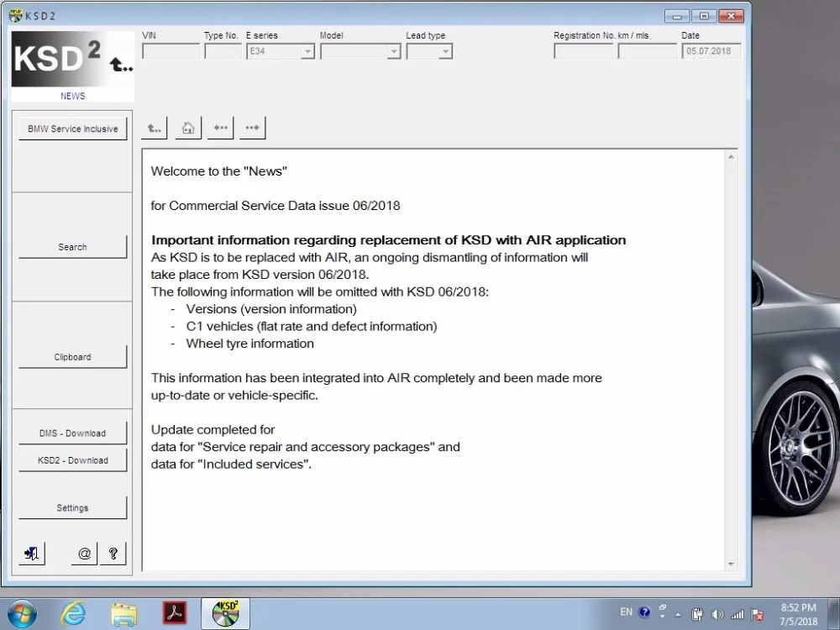
Task: Close the KSD2 window
Action: [732, 16]
